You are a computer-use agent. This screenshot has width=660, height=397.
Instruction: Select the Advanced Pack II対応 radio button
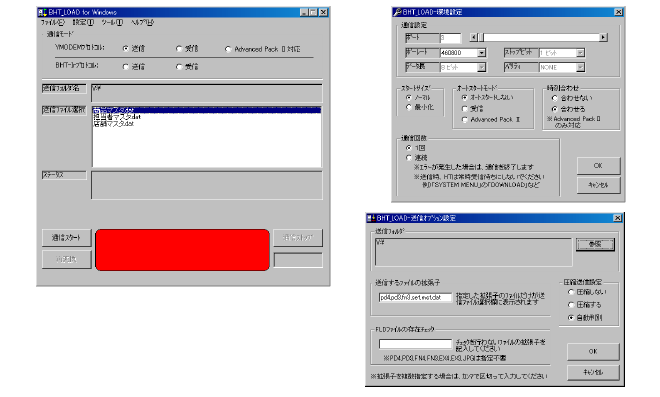[x=228, y=49]
